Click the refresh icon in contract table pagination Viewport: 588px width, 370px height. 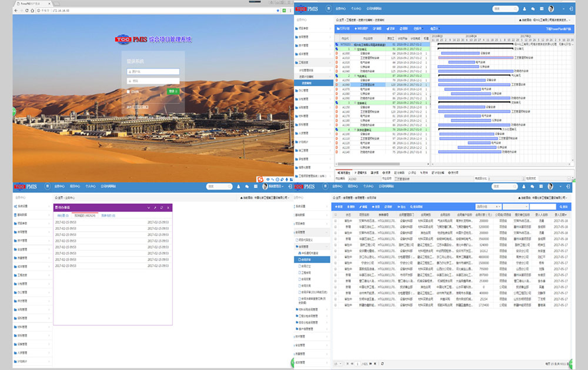coord(382,364)
